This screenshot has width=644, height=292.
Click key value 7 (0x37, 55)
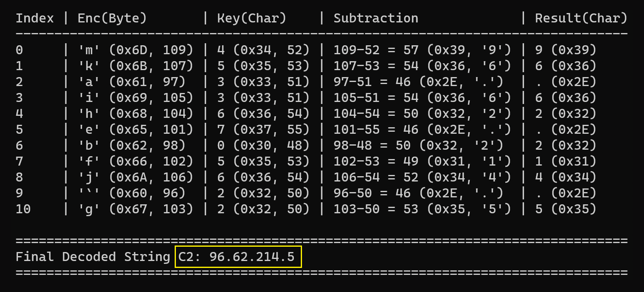(263, 130)
